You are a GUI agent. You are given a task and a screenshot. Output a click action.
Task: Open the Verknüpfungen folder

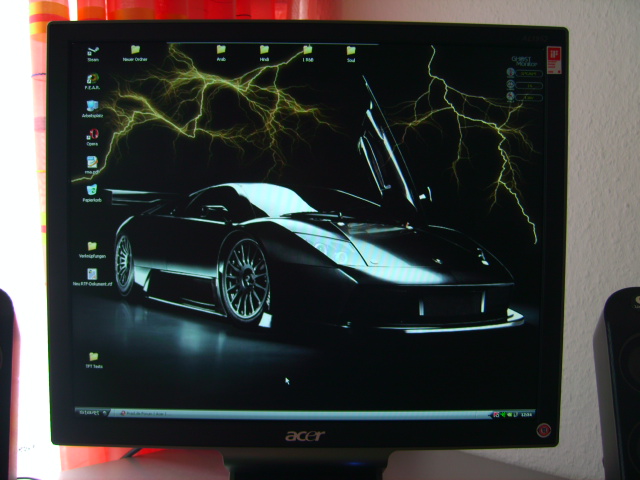click(92, 246)
